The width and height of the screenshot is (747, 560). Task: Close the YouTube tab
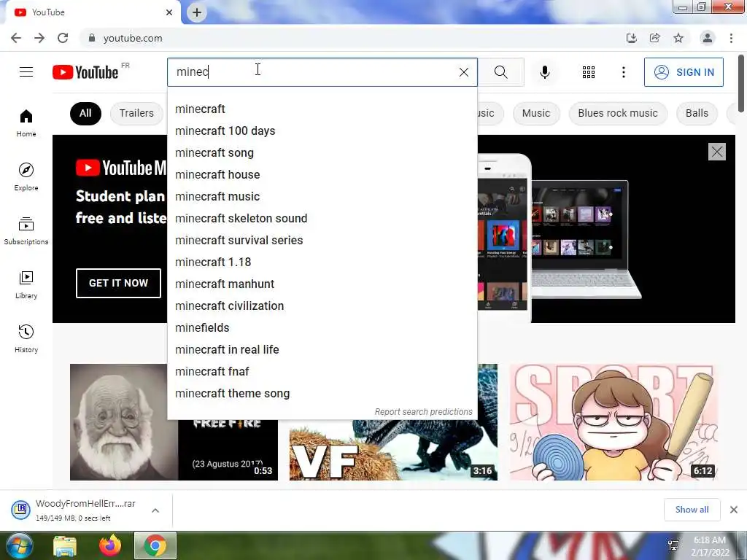pos(169,12)
